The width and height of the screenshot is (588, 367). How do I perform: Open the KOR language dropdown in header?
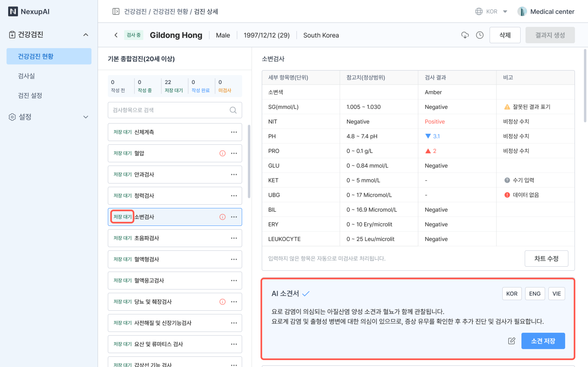tap(492, 11)
